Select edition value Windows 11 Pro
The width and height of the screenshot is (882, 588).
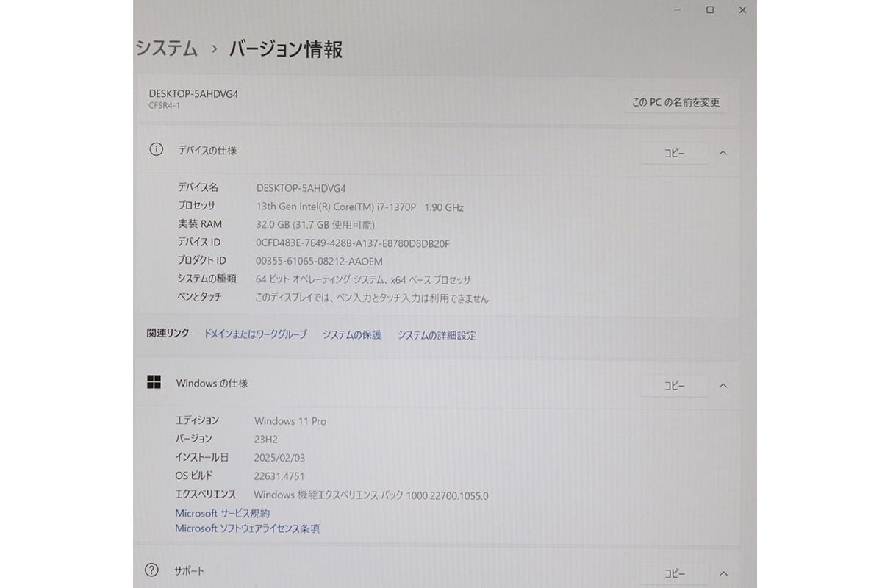click(x=290, y=421)
